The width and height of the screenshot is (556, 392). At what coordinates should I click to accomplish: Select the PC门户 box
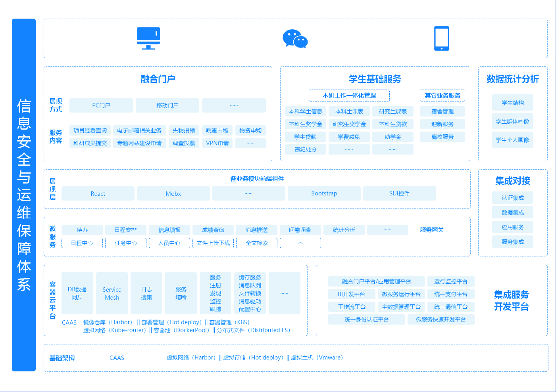tap(101, 105)
